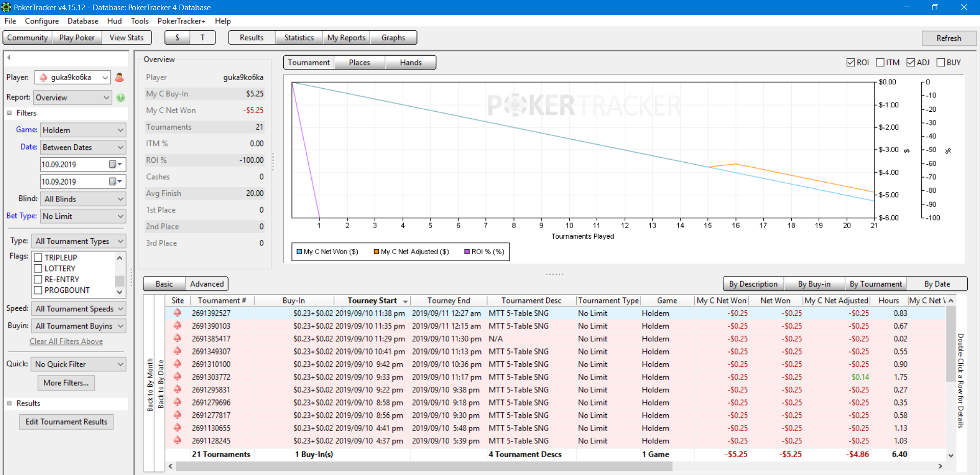The width and height of the screenshot is (980, 475).
Task: Click the Flags list scroll down arrow
Action: pyautogui.click(x=119, y=292)
